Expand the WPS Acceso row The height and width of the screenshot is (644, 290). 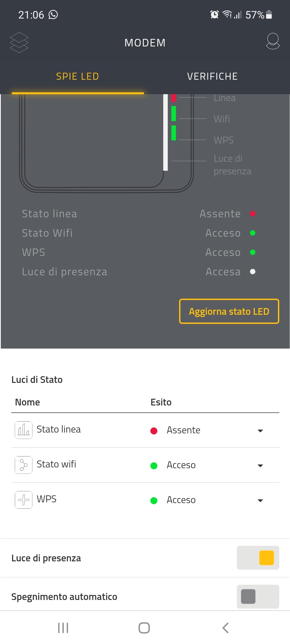pos(260,500)
